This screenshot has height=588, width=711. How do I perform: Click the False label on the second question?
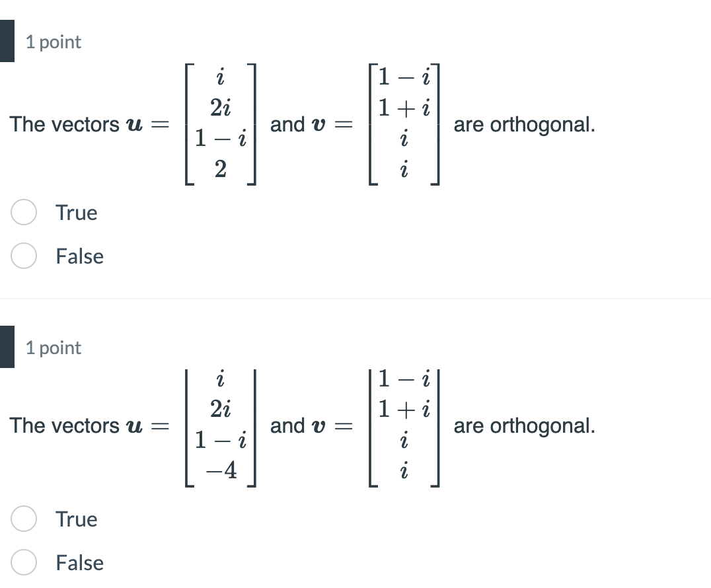tap(79, 563)
